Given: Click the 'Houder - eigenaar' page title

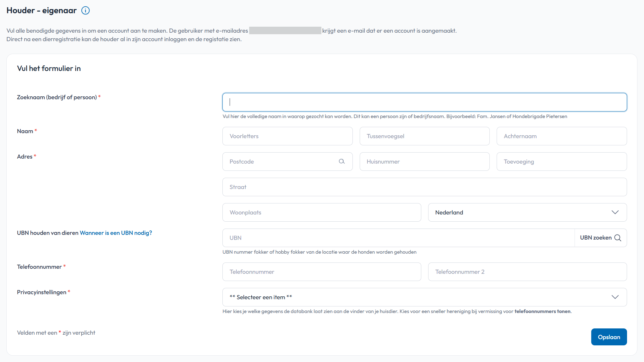Looking at the screenshot, I should [x=41, y=10].
